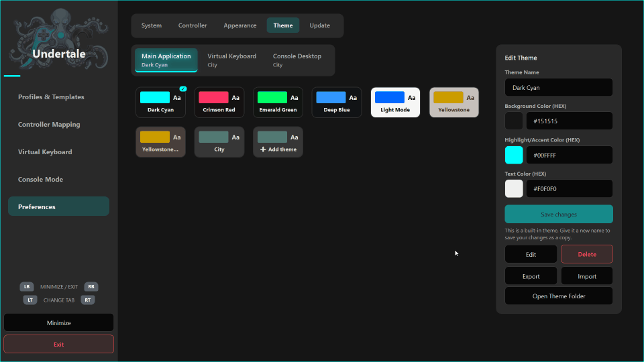Click the Add theme card
This screenshot has height=362, width=644.
pyautogui.click(x=278, y=142)
